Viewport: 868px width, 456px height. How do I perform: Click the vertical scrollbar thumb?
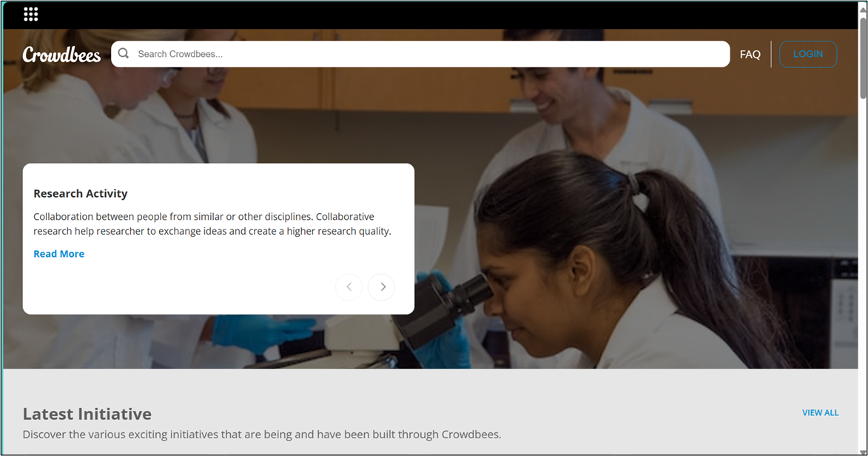click(x=863, y=58)
